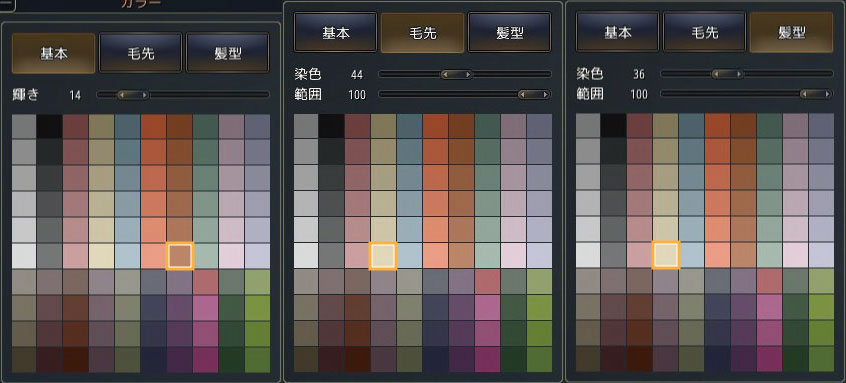Click the 染色 slider track set to 36

tap(747, 74)
